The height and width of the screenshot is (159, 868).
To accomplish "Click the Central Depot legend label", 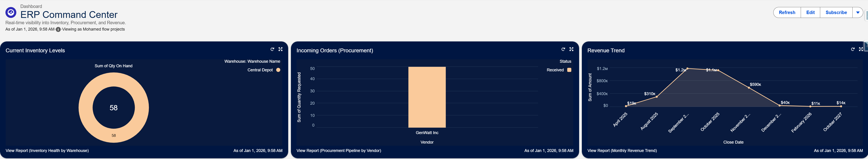I will pyautogui.click(x=260, y=70).
